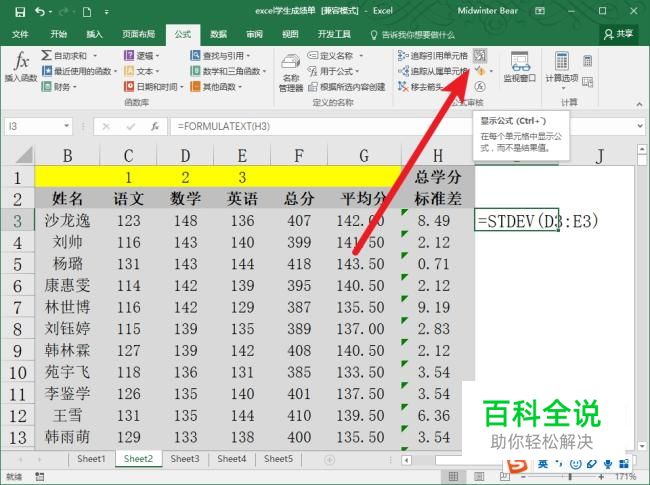The height and width of the screenshot is (485, 650).
Task: Expand the 自动求和 dropdown arrow
Action: point(95,56)
